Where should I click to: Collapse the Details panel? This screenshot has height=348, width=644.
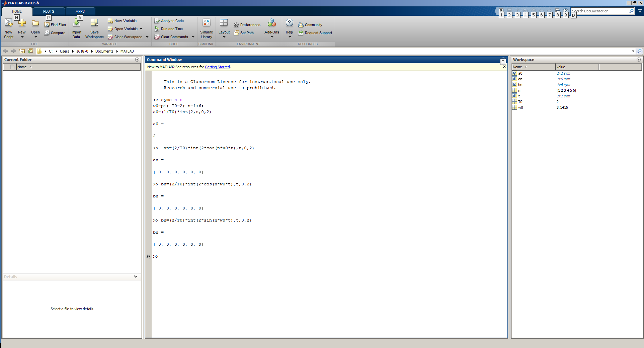(x=136, y=277)
